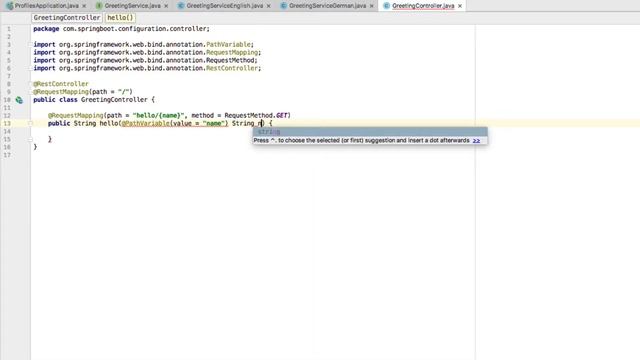Select the GreetingController breadcrumb

click(67, 18)
